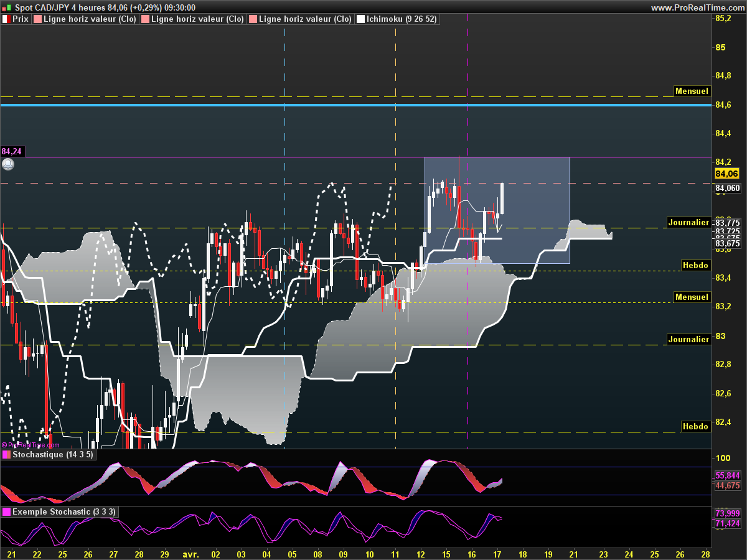Click the 83,775 value label
Viewport: 747px width, 560px height.
pyautogui.click(x=728, y=222)
